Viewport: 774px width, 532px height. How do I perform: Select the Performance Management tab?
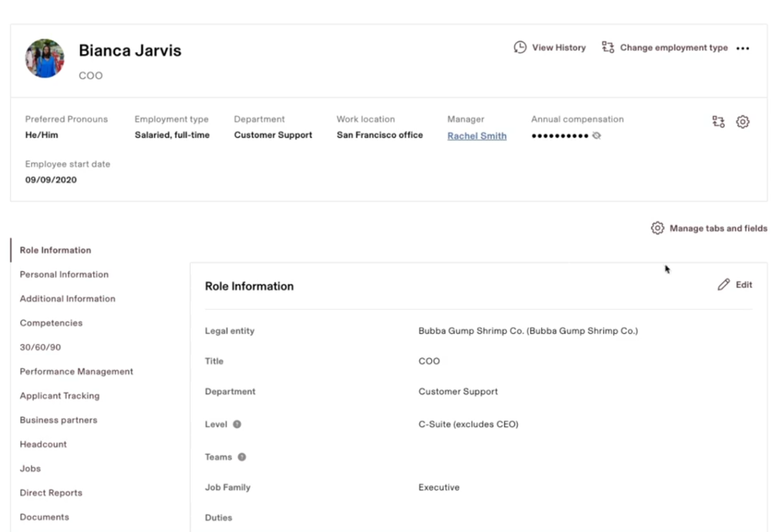point(76,371)
